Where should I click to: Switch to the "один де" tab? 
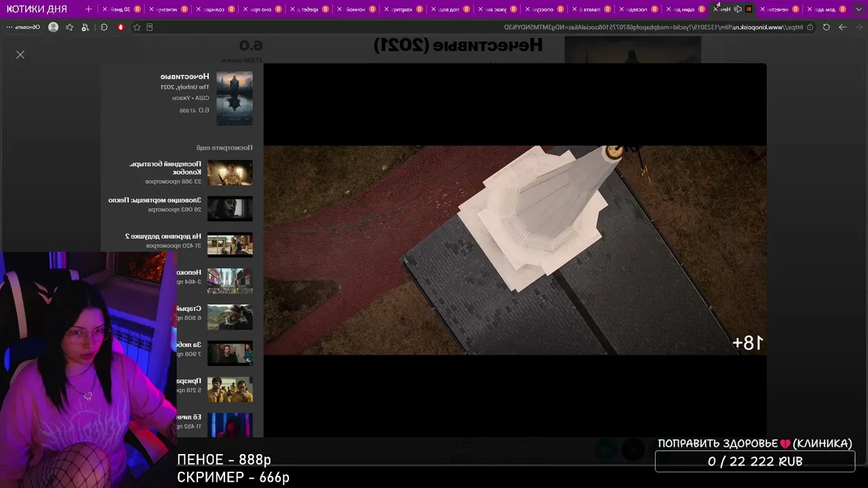click(685, 9)
